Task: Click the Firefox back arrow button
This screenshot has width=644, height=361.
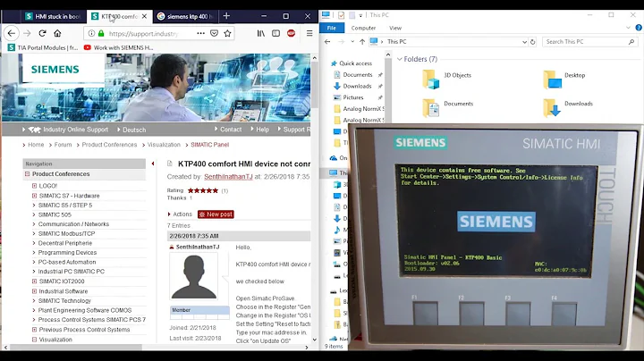Action: (x=12, y=33)
